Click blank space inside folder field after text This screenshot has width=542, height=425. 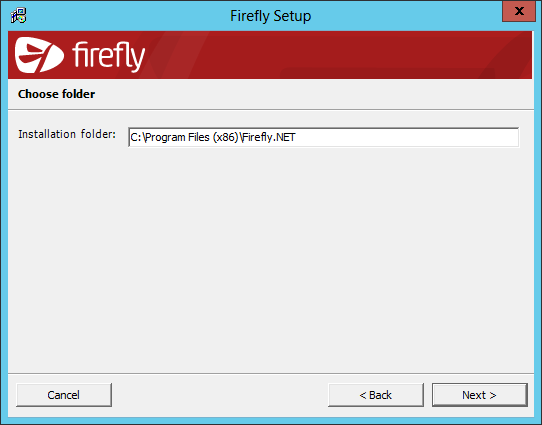(x=408, y=137)
